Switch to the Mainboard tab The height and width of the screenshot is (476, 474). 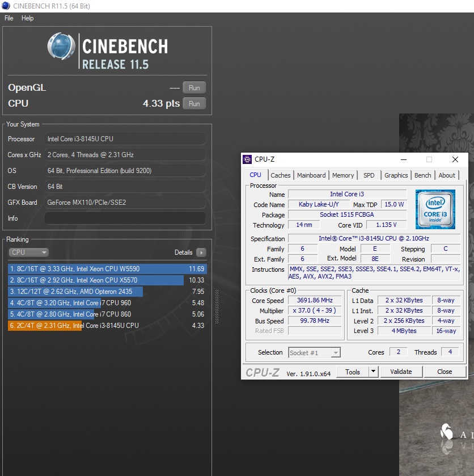[311, 175]
